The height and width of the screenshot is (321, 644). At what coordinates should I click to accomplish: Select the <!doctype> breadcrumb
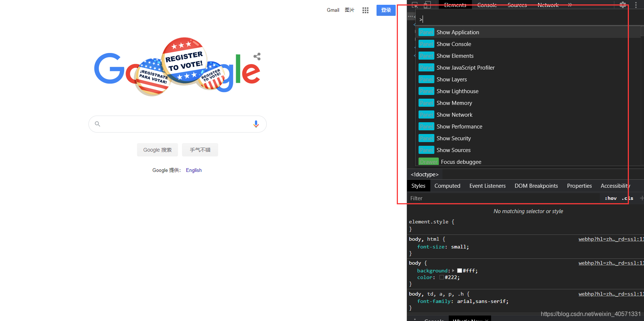tap(425, 174)
